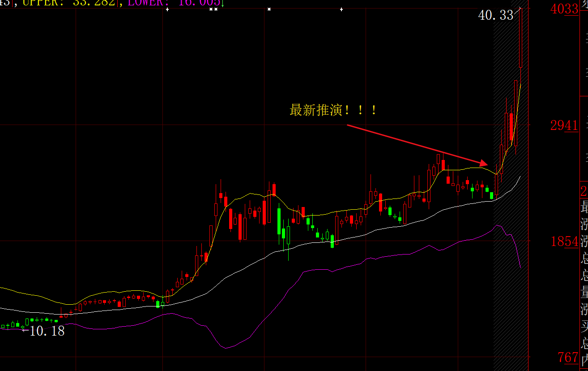Select the 767 price axis label
588x371 pixels.
click(x=568, y=358)
